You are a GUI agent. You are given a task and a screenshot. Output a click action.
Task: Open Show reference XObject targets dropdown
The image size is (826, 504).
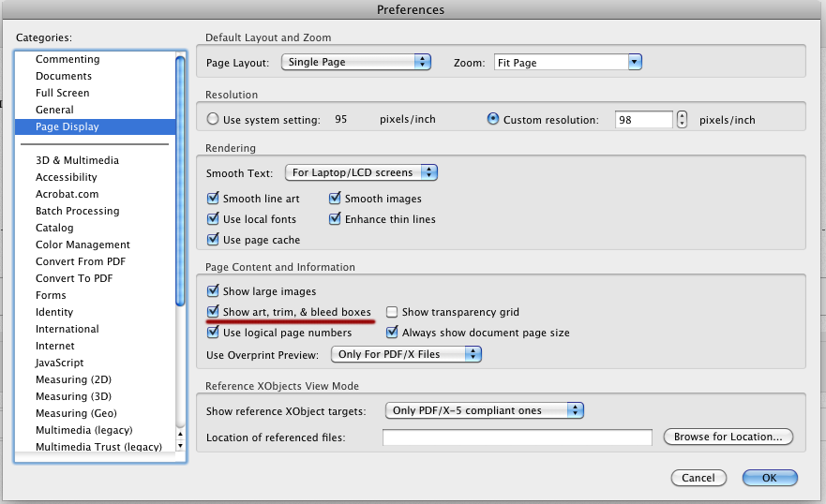(484, 410)
